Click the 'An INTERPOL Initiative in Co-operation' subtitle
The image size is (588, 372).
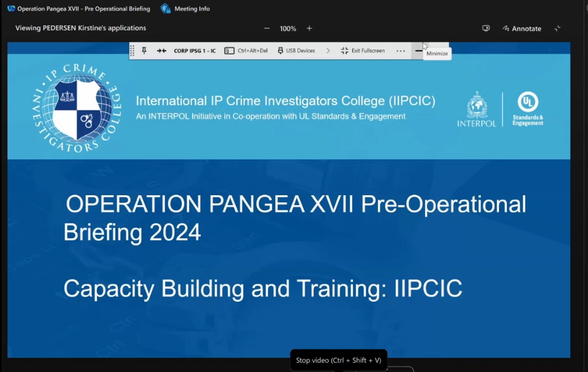point(271,116)
